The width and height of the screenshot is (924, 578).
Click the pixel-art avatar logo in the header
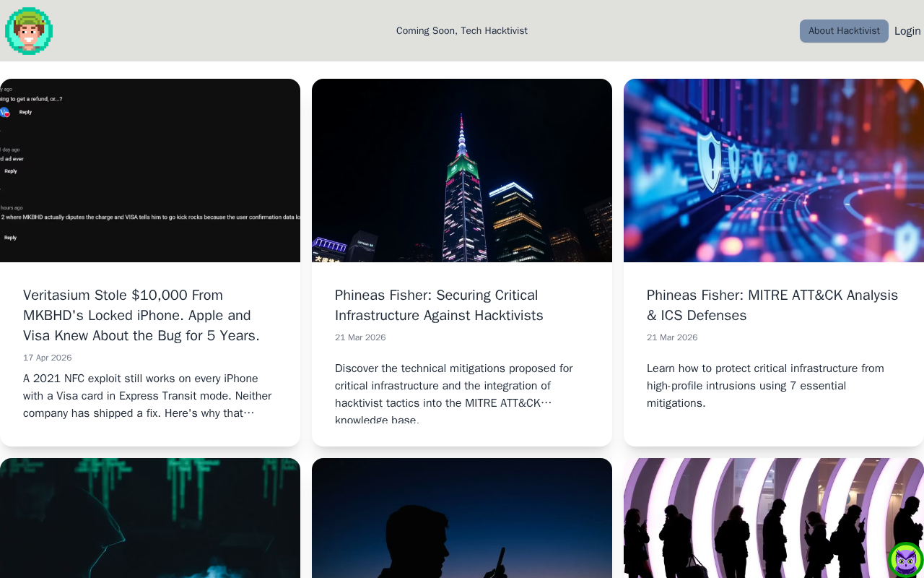coord(29,31)
